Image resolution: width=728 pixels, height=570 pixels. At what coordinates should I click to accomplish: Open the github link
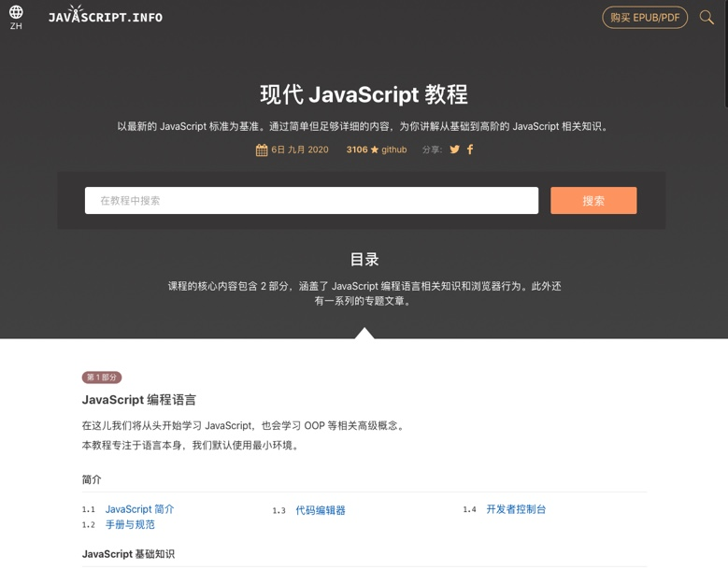tap(394, 150)
